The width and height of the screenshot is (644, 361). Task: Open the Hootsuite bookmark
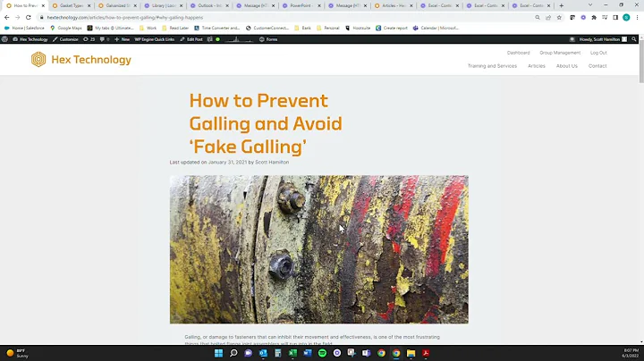point(358,28)
